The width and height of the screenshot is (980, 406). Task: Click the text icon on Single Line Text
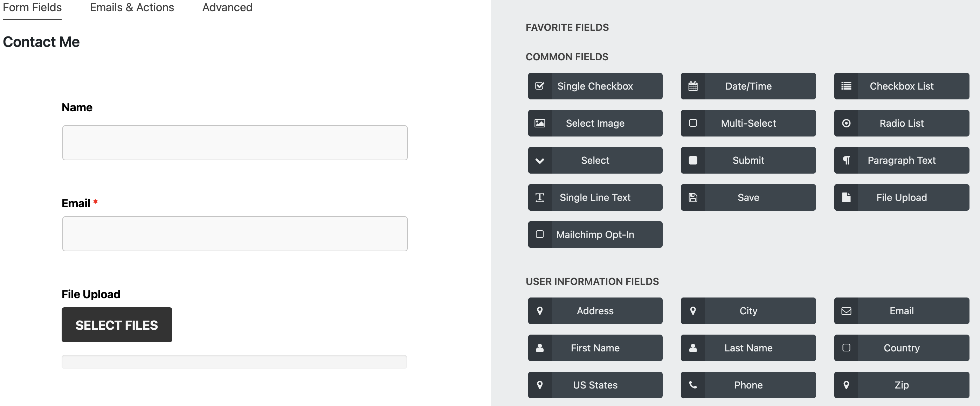pyautogui.click(x=540, y=197)
